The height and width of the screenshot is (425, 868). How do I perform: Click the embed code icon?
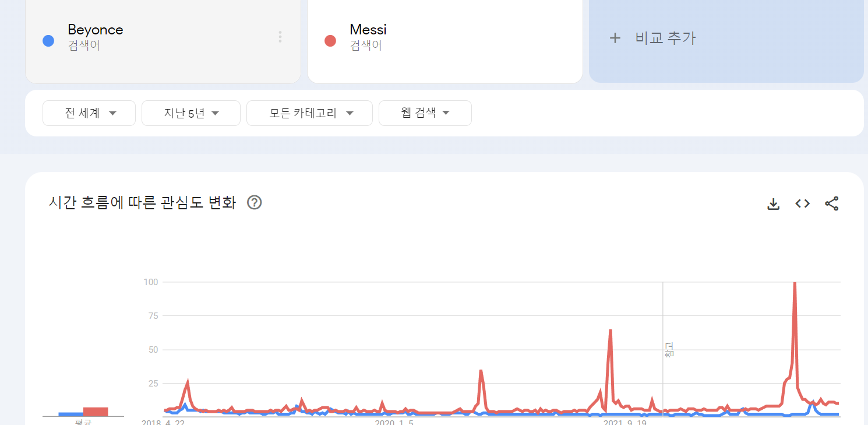pyautogui.click(x=803, y=203)
